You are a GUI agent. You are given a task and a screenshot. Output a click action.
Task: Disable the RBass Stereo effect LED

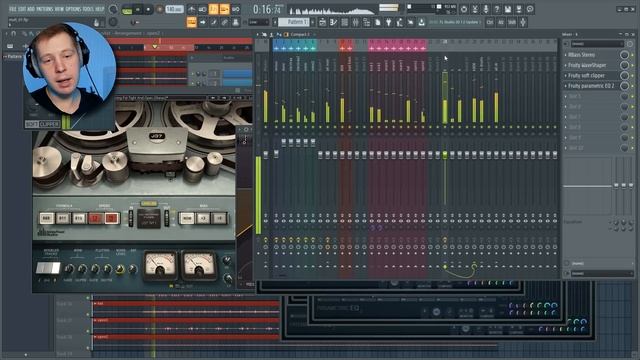(x=633, y=55)
